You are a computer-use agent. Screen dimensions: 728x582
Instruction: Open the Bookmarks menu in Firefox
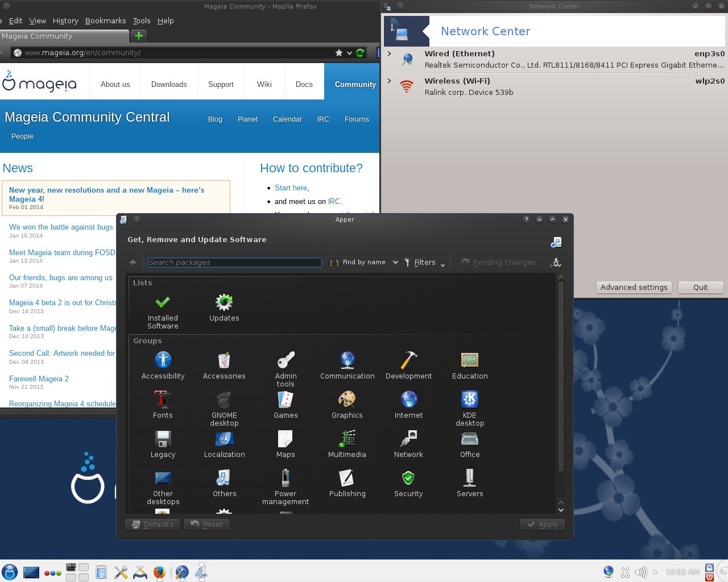coord(105,20)
